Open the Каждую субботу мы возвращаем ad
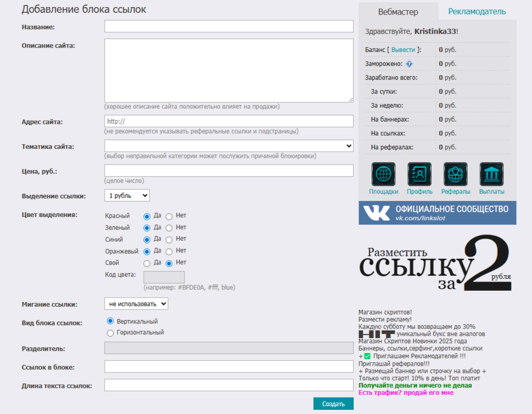Screen dimensions: 532x414 pos(417,327)
